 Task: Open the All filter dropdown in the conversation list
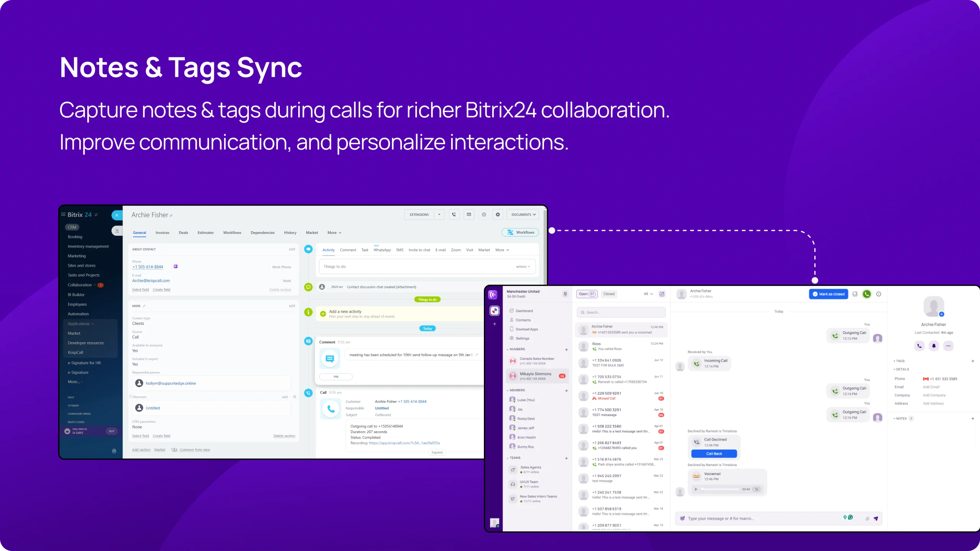coord(648,294)
